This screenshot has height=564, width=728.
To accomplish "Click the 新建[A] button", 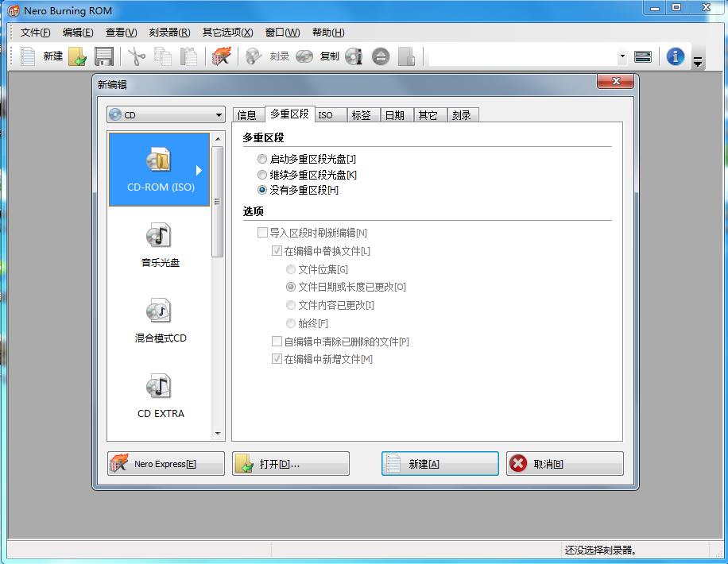I will tap(440, 464).
